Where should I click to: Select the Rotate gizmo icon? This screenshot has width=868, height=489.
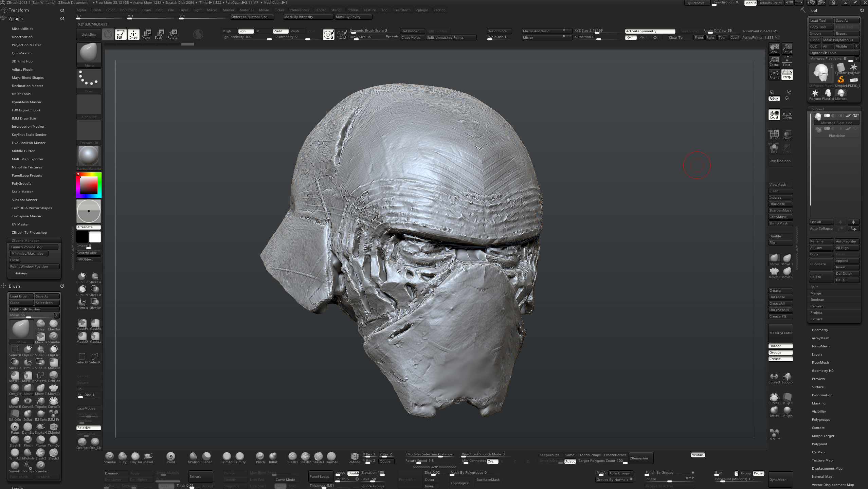pos(173,34)
